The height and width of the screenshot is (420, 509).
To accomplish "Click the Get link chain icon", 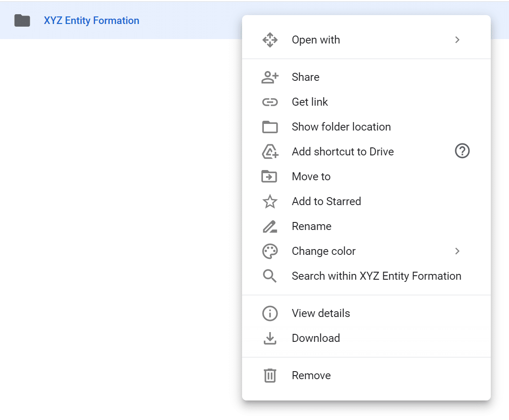I will click(x=270, y=102).
